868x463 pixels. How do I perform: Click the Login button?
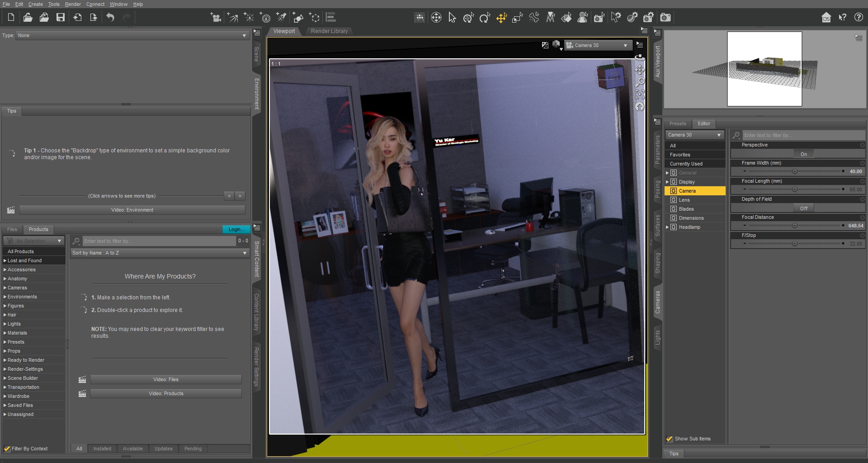[x=236, y=229]
